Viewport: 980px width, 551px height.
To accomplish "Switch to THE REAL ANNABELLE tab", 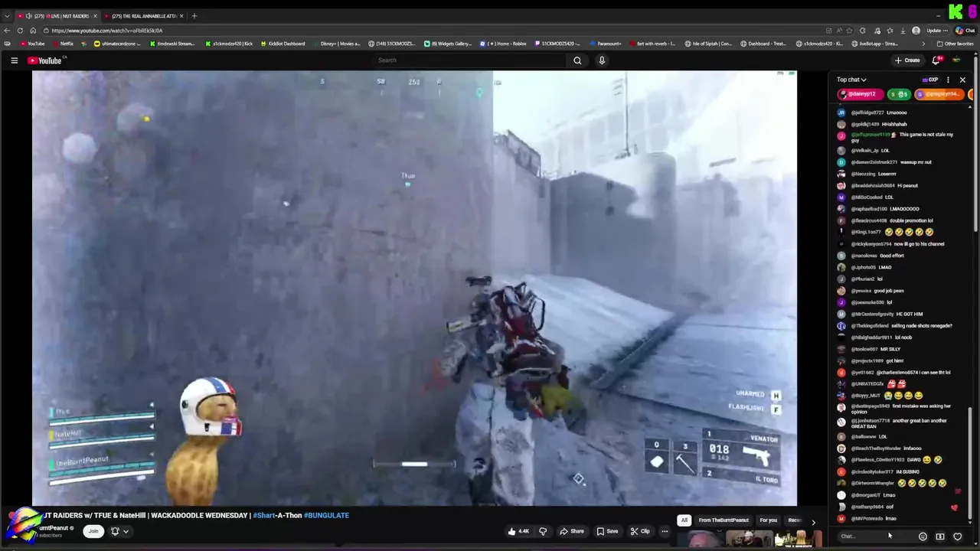I will click(144, 15).
